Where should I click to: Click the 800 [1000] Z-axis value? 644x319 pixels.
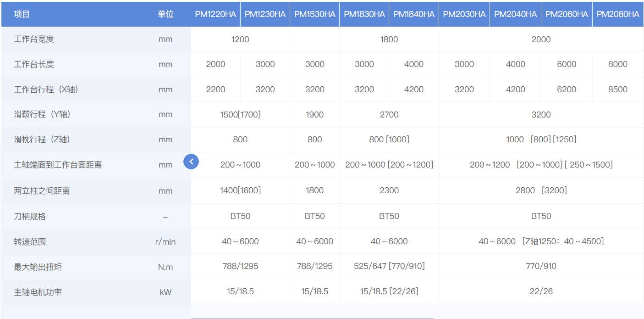[389, 139]
